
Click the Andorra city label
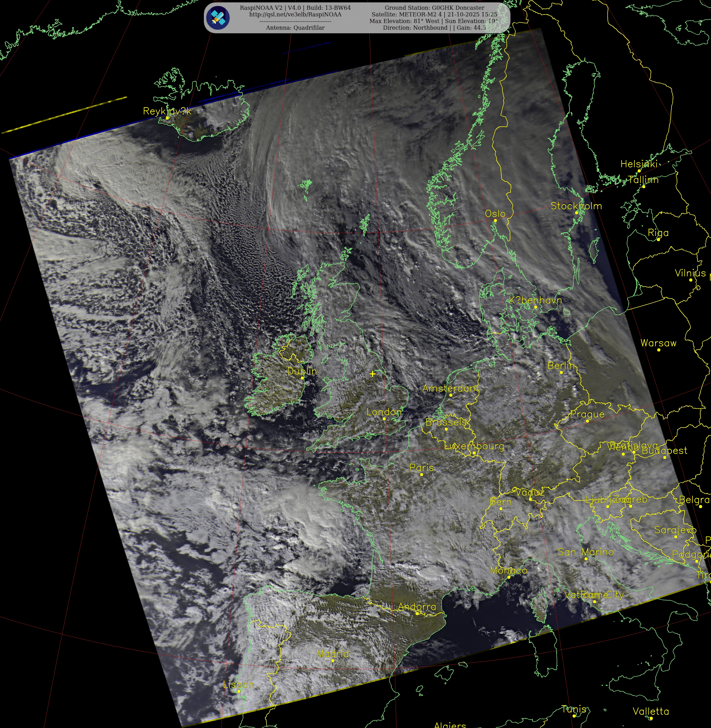point(417,607)
